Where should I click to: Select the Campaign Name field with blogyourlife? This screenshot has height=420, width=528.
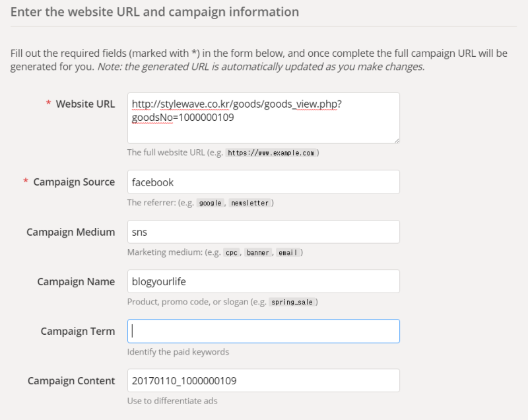coord(263,281)
